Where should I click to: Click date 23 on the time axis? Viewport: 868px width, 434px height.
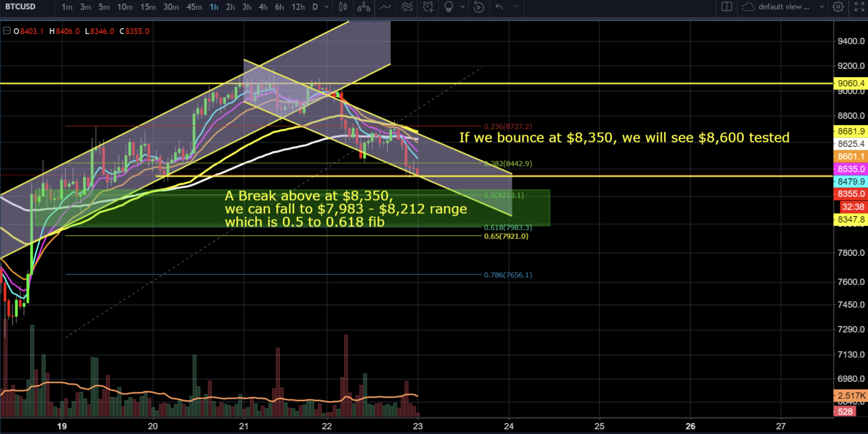tap(418, 426)
